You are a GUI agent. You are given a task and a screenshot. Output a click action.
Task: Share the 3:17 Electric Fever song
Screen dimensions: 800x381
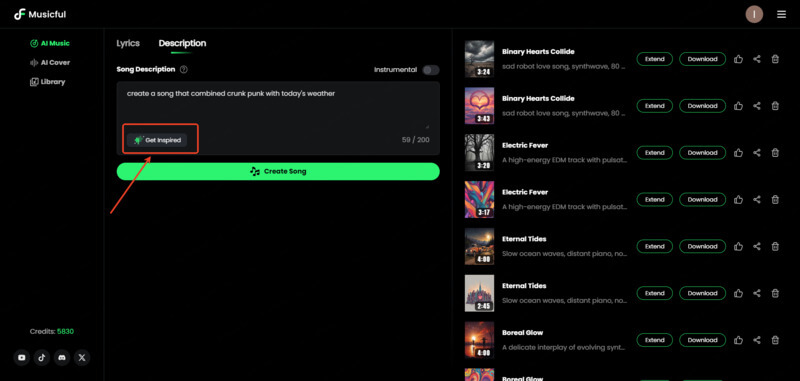757,199
